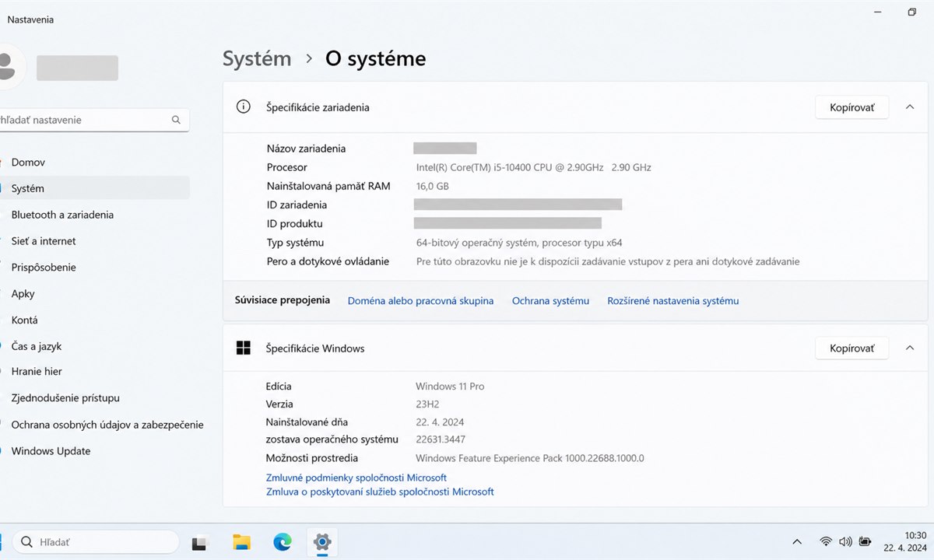
Task: Open Rozšírené nastavenia systému link
Action: tap(673, 300)
